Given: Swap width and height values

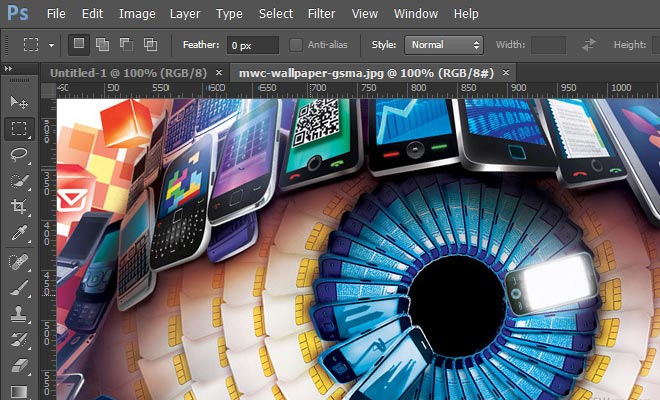Looking at the screenshot, I should point(589,45).
